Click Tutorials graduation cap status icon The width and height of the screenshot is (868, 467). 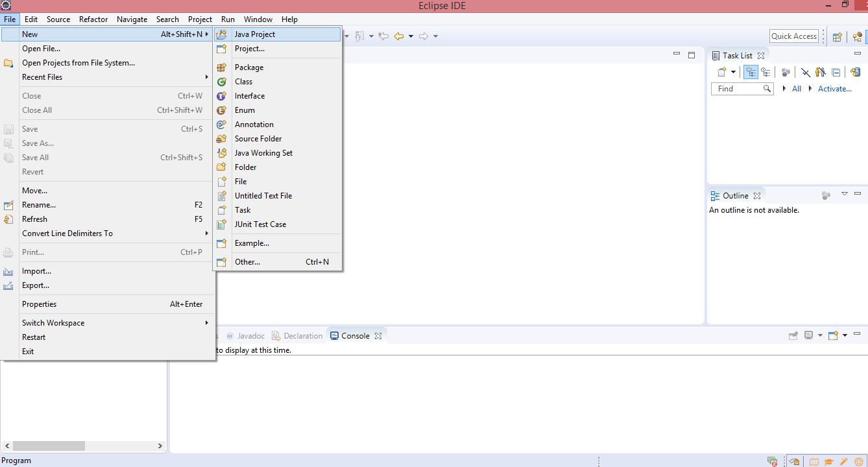pos(828,462)
